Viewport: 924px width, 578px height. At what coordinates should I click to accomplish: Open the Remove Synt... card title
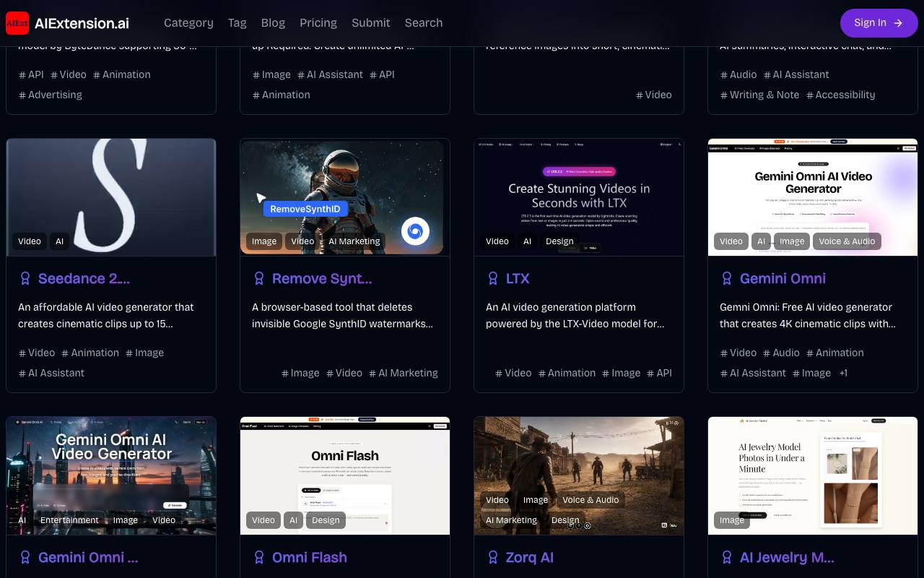(x=322, y=278)
